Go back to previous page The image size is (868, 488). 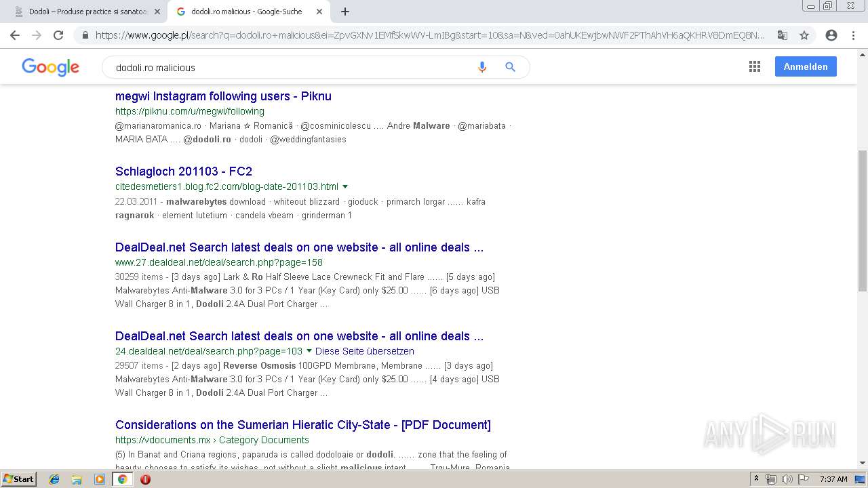(15, 35)
